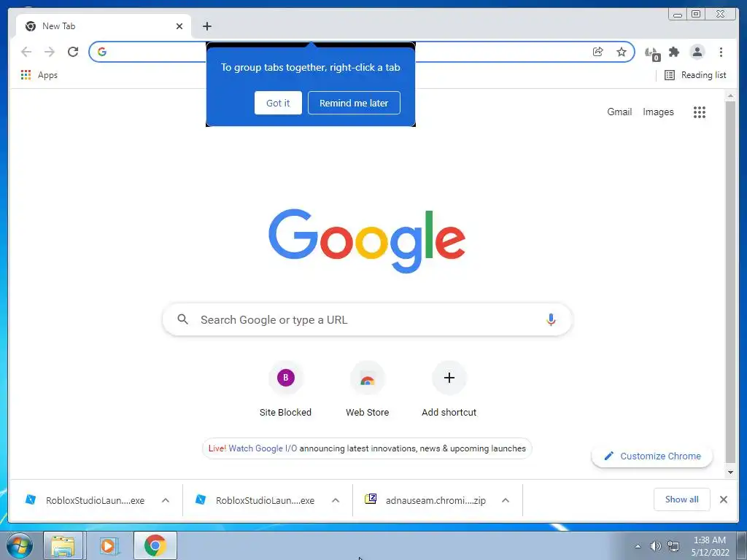Open the Reading list panel
Image resolution: width=747 pixels, height=560 pixels.
coord(695,75)
